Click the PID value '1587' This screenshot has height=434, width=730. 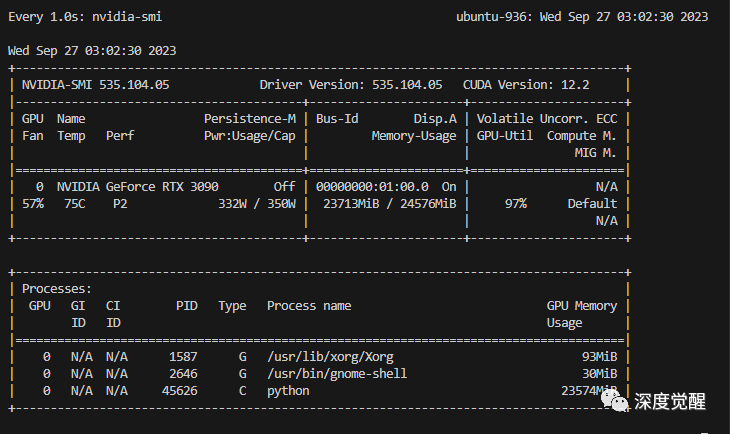click(x=183, y=357)
